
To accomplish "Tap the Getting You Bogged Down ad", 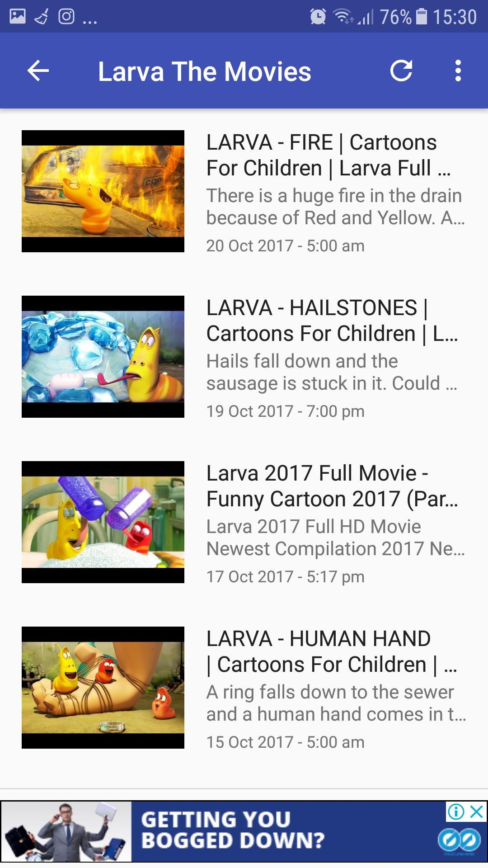I will pyautogui.click(x=244, y=831).
